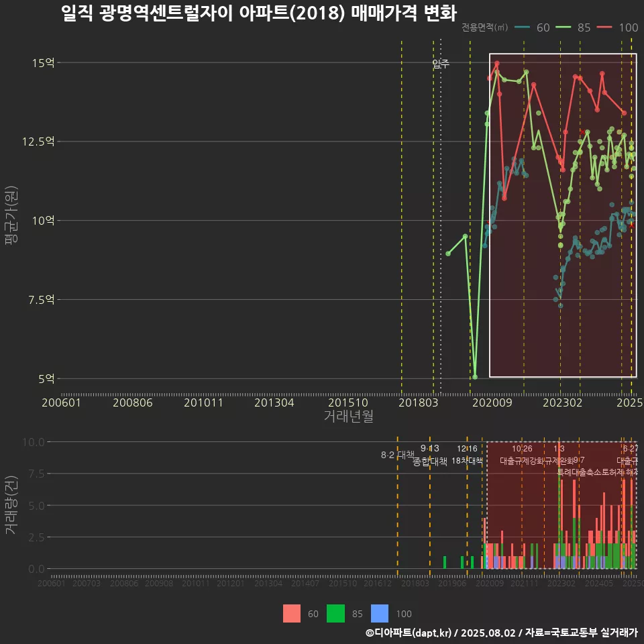Click the 거래량(건) axis title
This screenshot has height=644, width=644.
(11, 504)
